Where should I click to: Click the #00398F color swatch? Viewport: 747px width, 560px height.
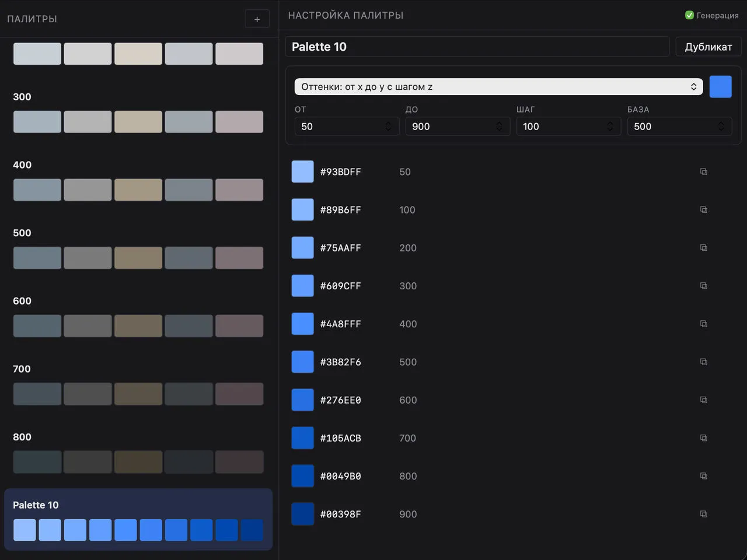303,514
